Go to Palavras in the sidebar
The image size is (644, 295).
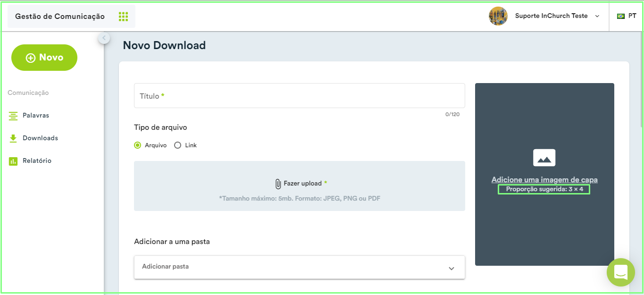(x=36, y=116)
